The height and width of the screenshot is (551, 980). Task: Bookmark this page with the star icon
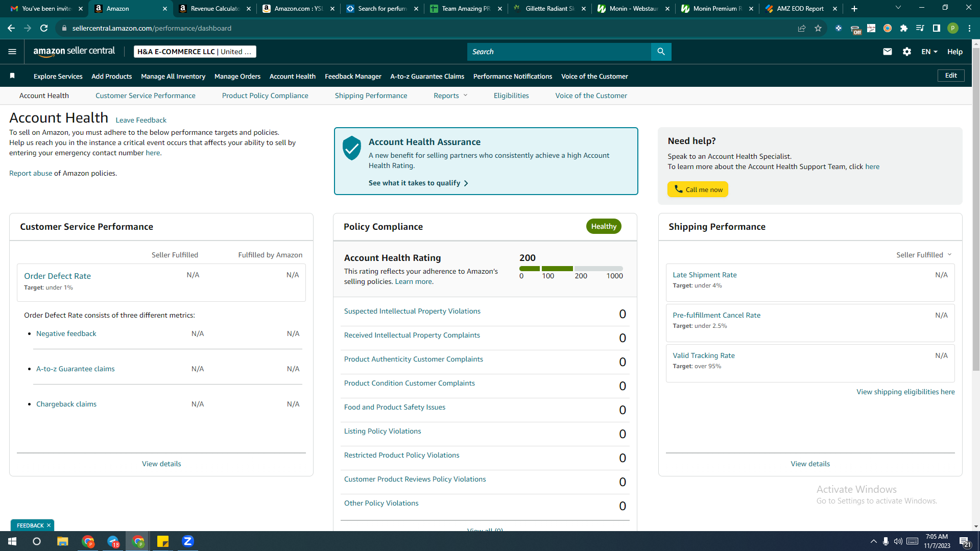[x=818, y=28]
